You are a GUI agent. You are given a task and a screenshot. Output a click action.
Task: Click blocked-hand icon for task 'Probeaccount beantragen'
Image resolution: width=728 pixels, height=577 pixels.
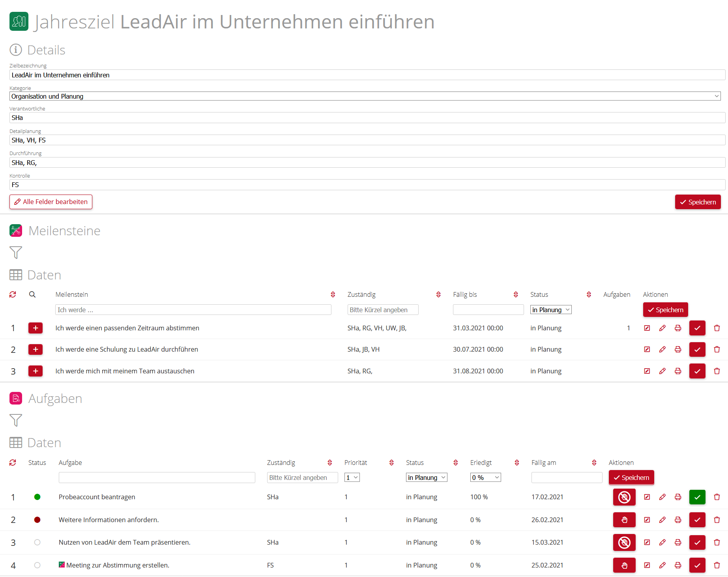(624, 497)
